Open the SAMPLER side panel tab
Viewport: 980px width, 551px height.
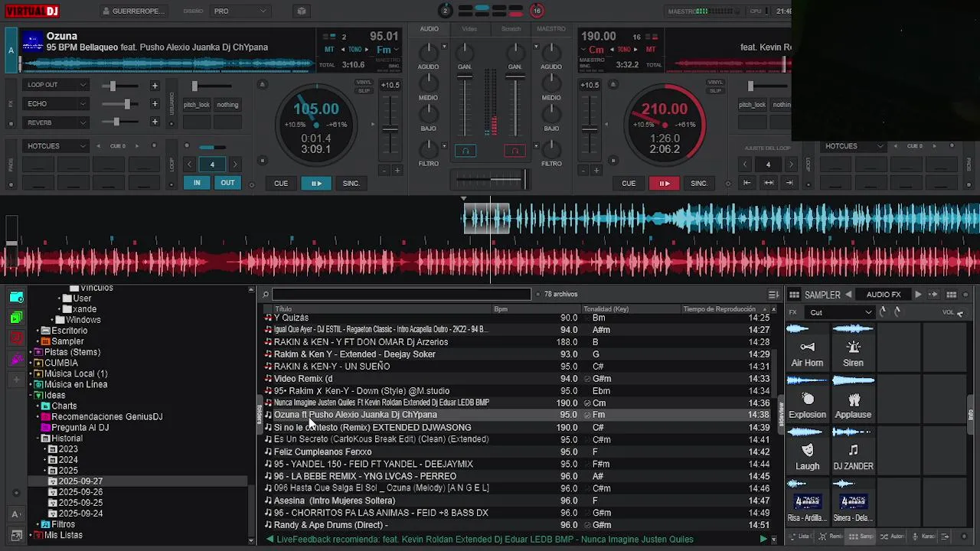pos(822,295)
